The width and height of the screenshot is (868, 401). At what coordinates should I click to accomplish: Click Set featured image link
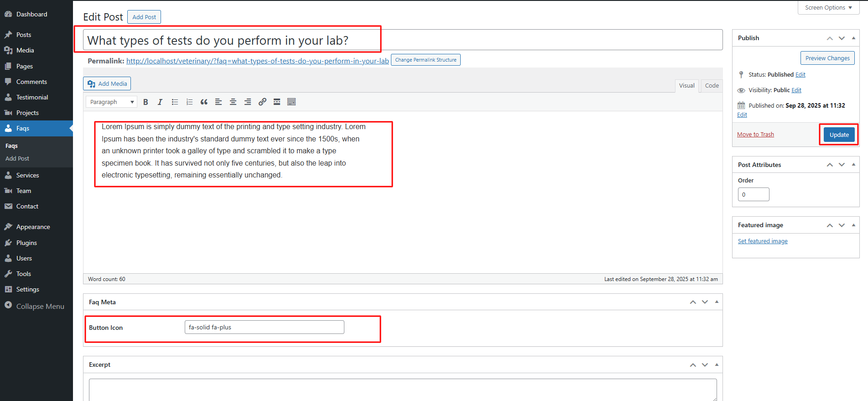(763, 241)
